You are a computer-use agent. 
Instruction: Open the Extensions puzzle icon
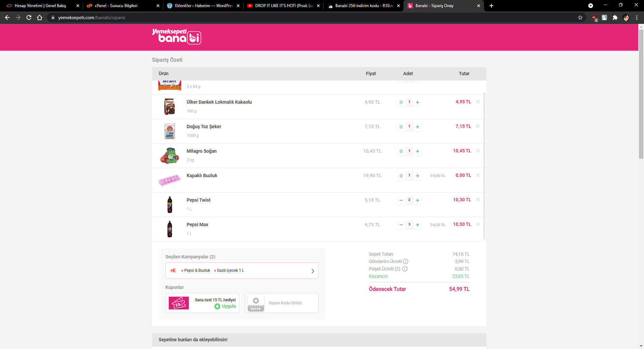pyautogui.click(x=615, y=17)
